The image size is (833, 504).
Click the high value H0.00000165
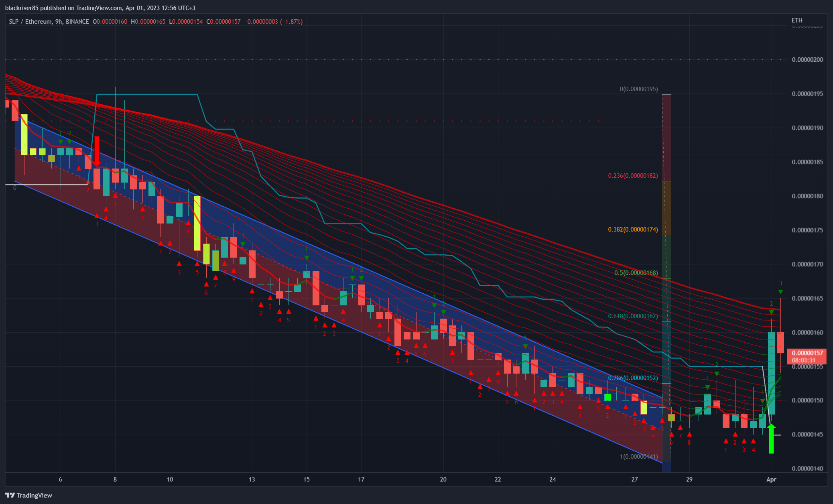pyautogui.click(x=148, y=22)
